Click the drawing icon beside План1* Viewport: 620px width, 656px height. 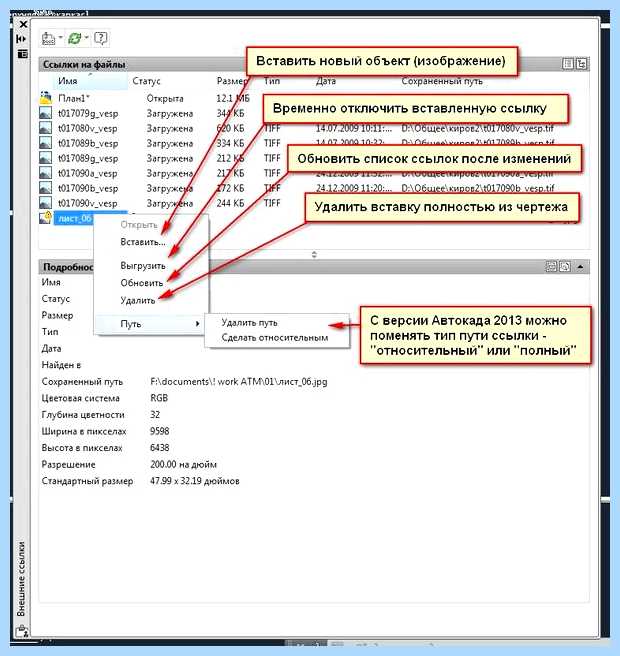pos(45,98)
